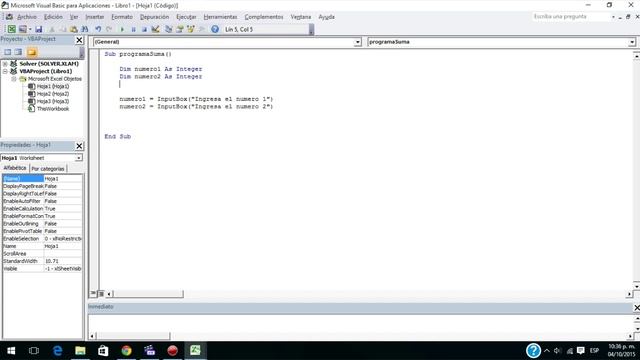Click the Project Explorer toolbar icon
The height and width of the screenshot is (360, 640).
[169, 29]
